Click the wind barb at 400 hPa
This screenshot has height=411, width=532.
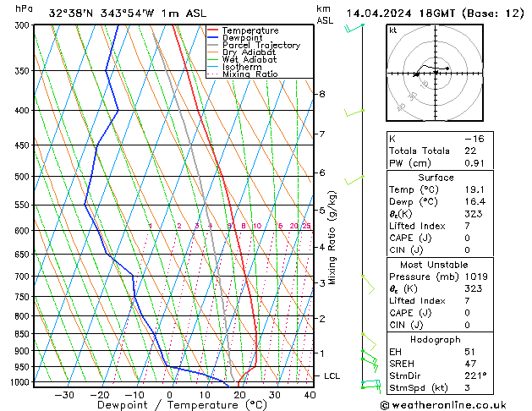[354, 113]
